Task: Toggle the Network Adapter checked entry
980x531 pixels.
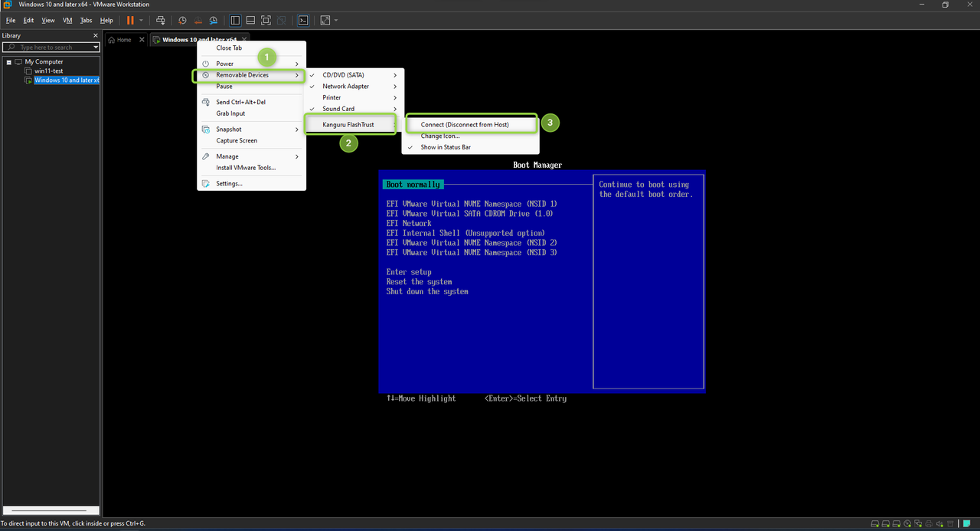Action: (x=345, y=87)
